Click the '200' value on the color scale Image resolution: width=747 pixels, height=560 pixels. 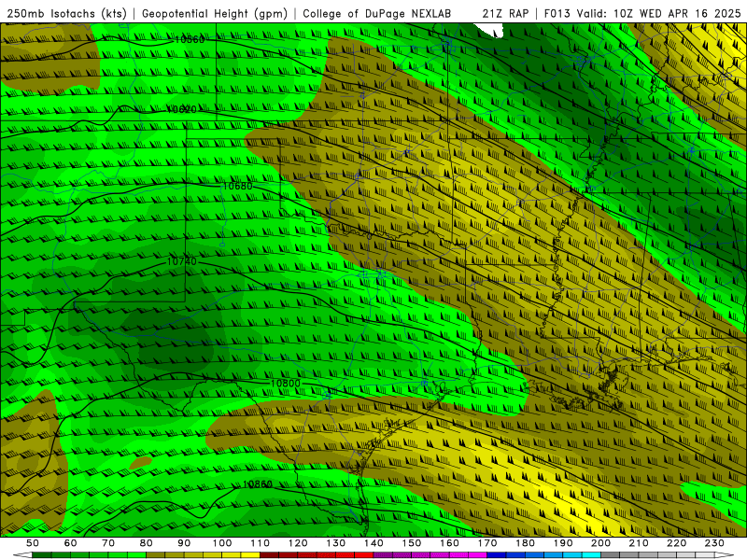pyautogui.click(x=600, y=543)
